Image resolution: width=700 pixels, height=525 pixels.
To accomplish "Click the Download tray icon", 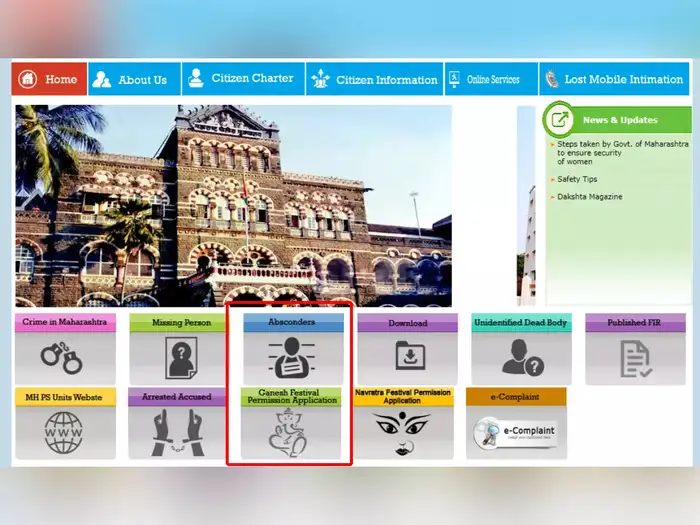I will 407,358.
